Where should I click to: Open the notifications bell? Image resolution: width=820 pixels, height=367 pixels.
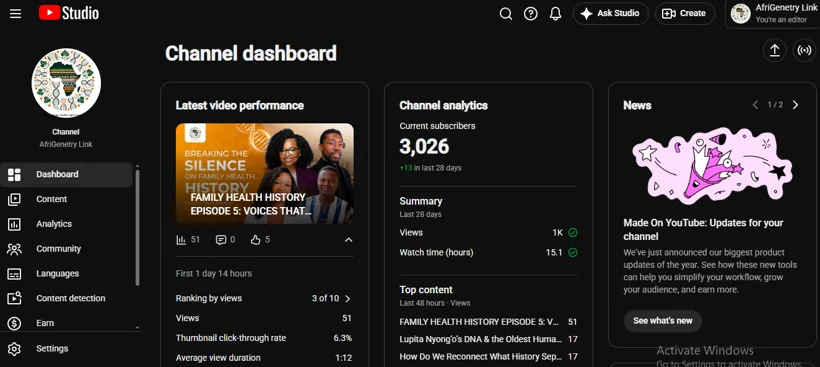click(x=555, y=14)
